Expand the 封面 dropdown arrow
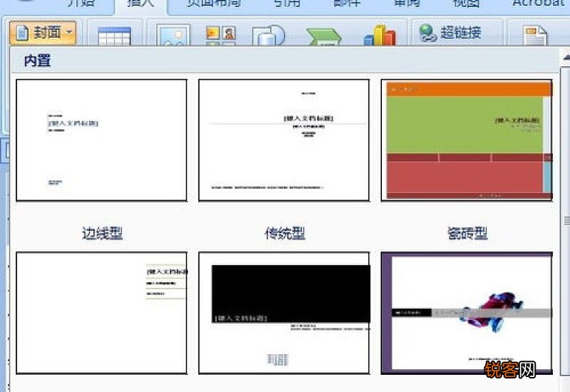This screenshot has width=570, height=392. coord(69,32)
